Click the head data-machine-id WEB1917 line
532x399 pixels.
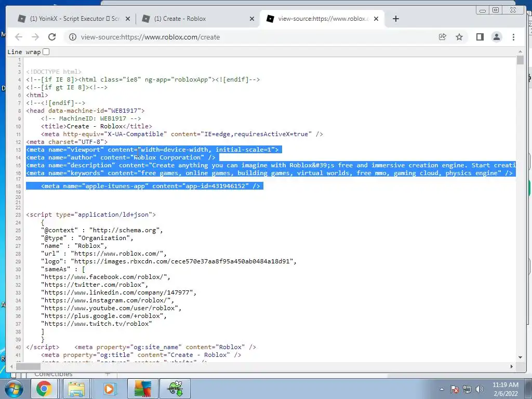(86, 111)
